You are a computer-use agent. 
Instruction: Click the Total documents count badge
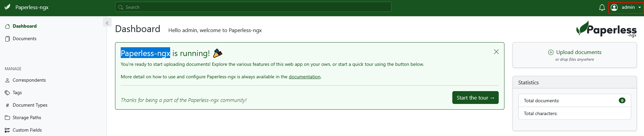coord(622,101)
